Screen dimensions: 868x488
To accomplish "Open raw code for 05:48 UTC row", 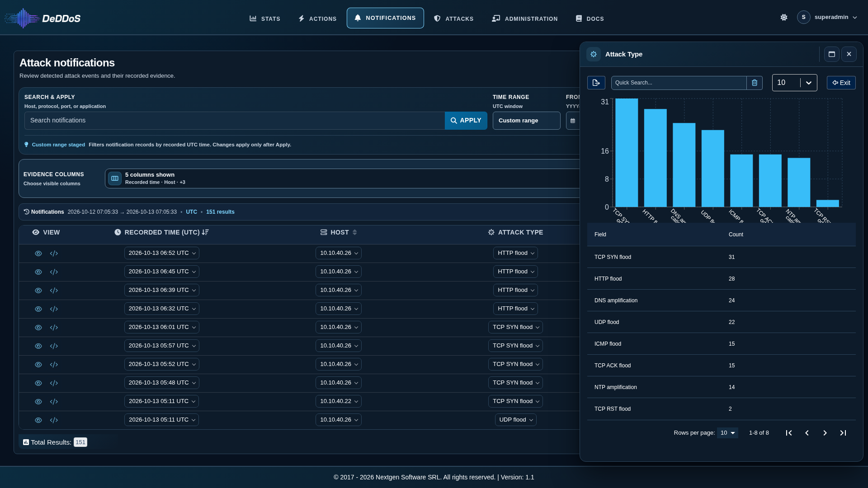I will point(54,383).
